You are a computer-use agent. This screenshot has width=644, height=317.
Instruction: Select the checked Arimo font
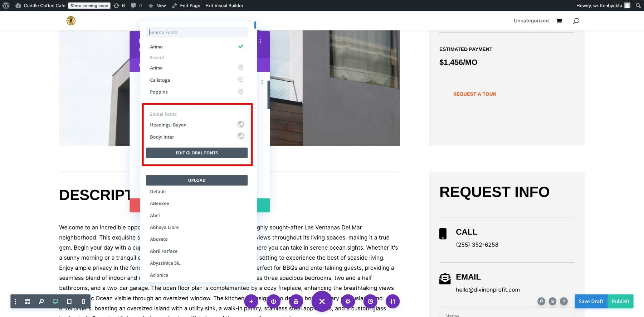[x=197, y=47]
